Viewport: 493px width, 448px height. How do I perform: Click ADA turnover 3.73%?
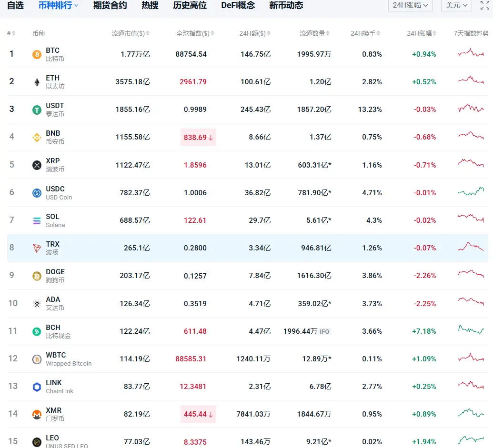[x=372, y=303]
